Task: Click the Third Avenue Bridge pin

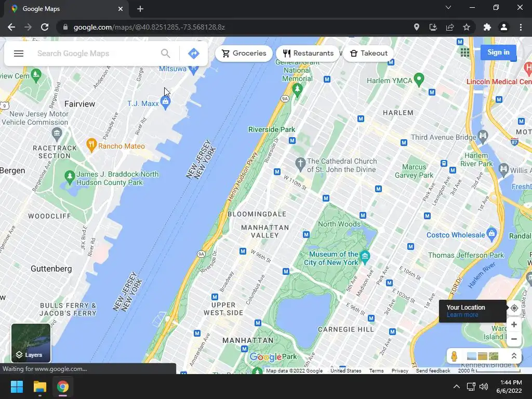Action: [x=483, y=136]
